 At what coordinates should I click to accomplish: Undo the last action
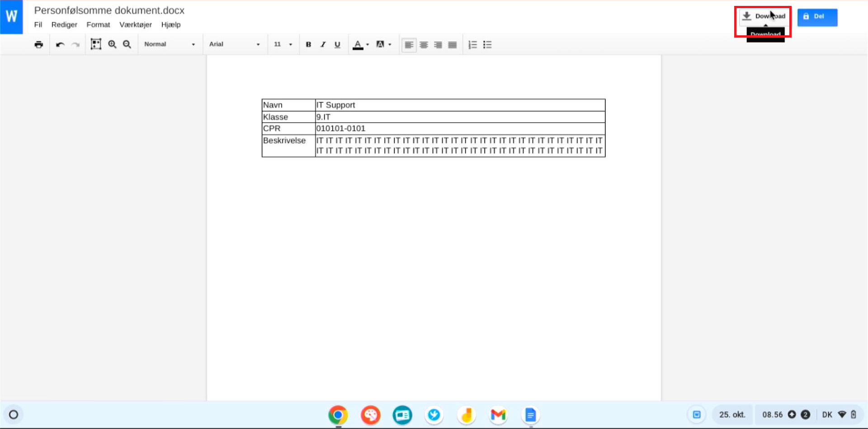(60, 44)
